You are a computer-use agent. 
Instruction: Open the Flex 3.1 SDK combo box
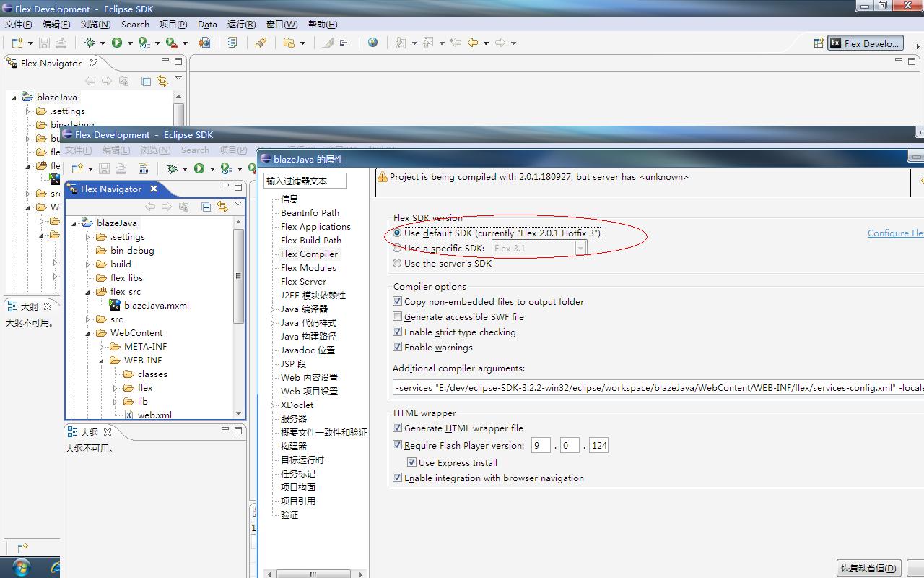click(539, 248)
